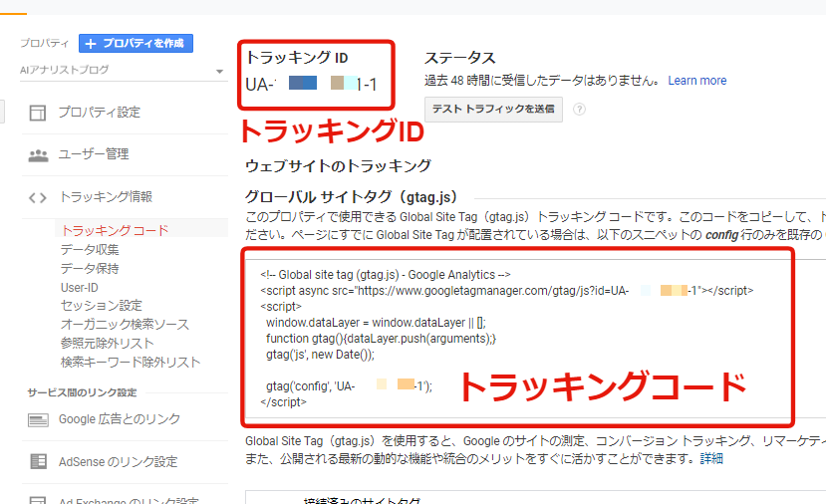Open データ収集 in the sidebar
The height and width of the screenshot is (504, 826).
(90, 249)
